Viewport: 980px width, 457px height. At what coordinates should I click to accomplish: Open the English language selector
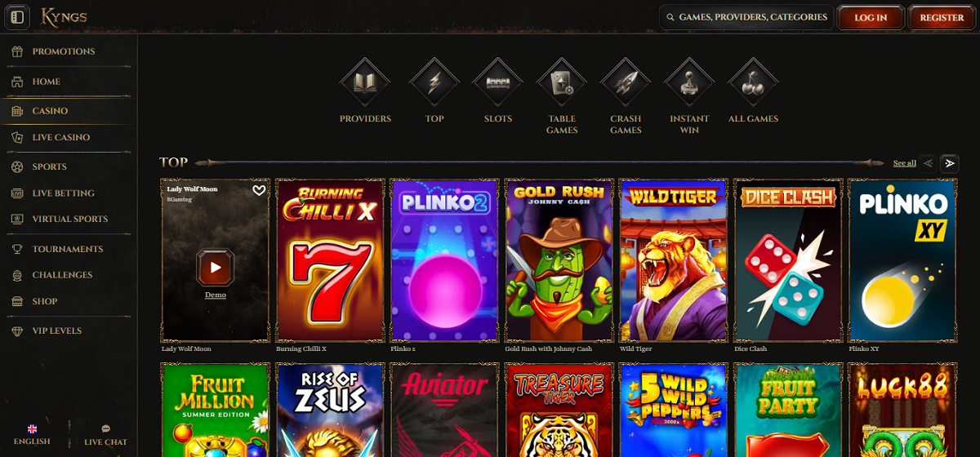[x=33, y=435]
